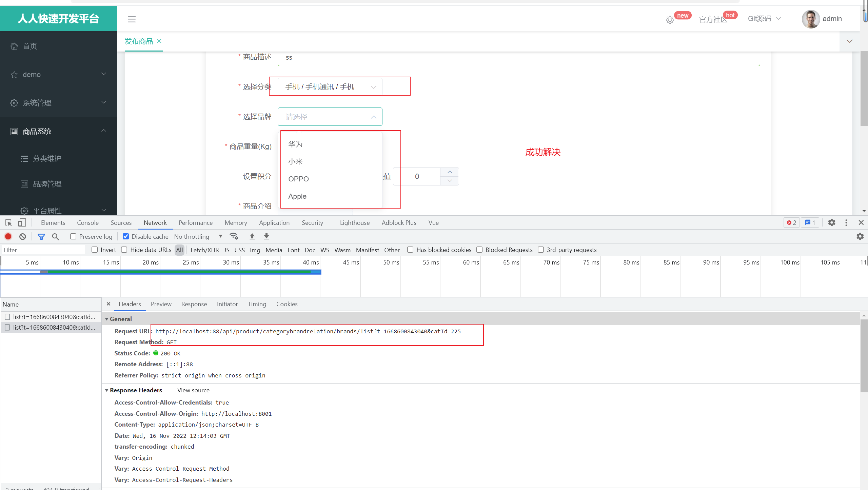This screenshot has height=490, width=868.
Task: Open the Response tab of request
Action: click(194, 304)
